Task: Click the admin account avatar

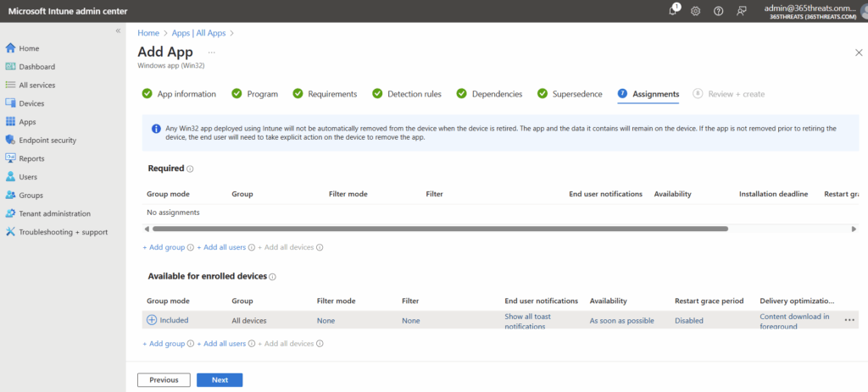Action: pyautogui.click(x=864, y=11)
